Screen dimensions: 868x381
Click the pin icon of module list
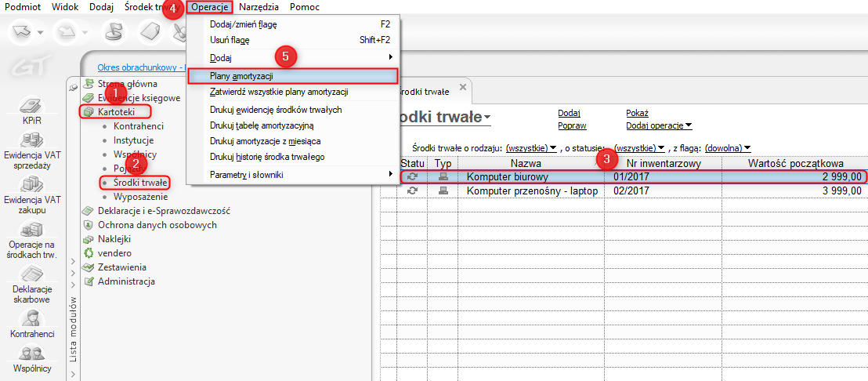(x=73, y=88)
